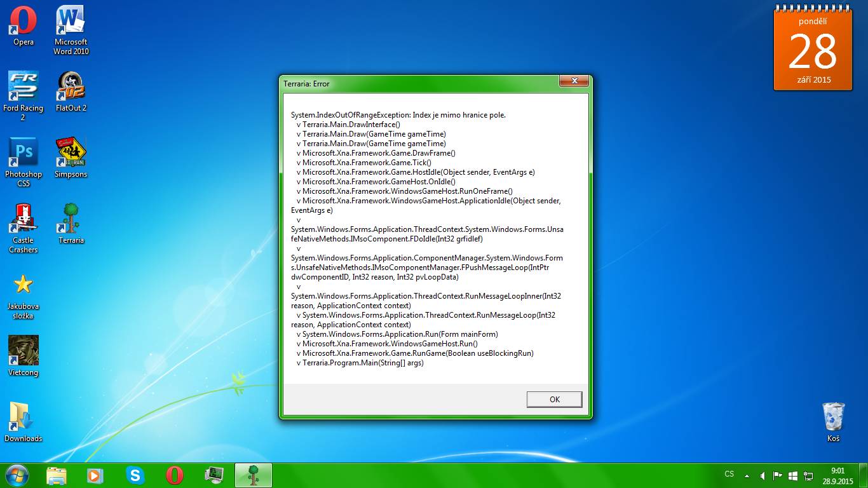
Task: Click the Game.RunGame(Boolean useBlockingRun) line
Action: coord(415,353)
